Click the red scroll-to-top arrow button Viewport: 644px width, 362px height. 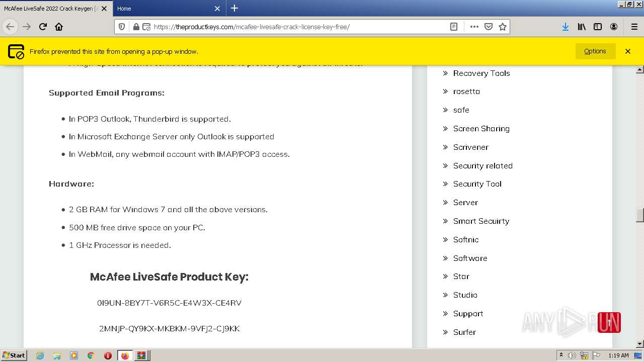[x=609, y=323]
